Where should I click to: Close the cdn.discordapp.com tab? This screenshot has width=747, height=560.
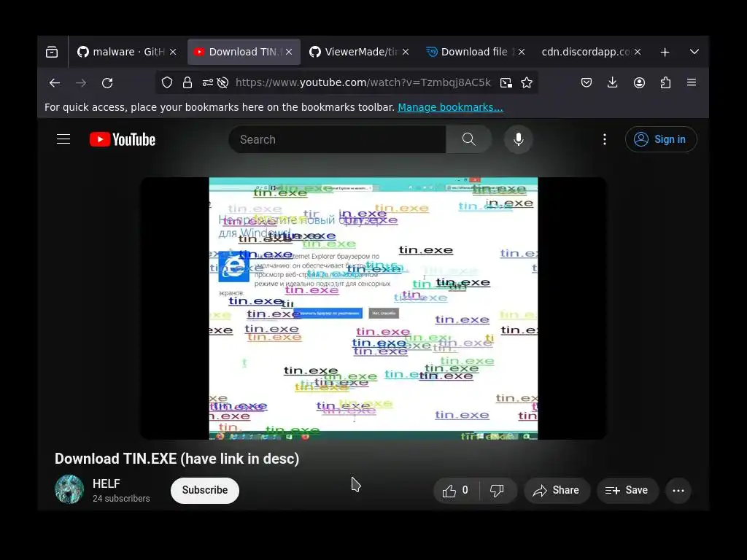(x=638, y=52)
